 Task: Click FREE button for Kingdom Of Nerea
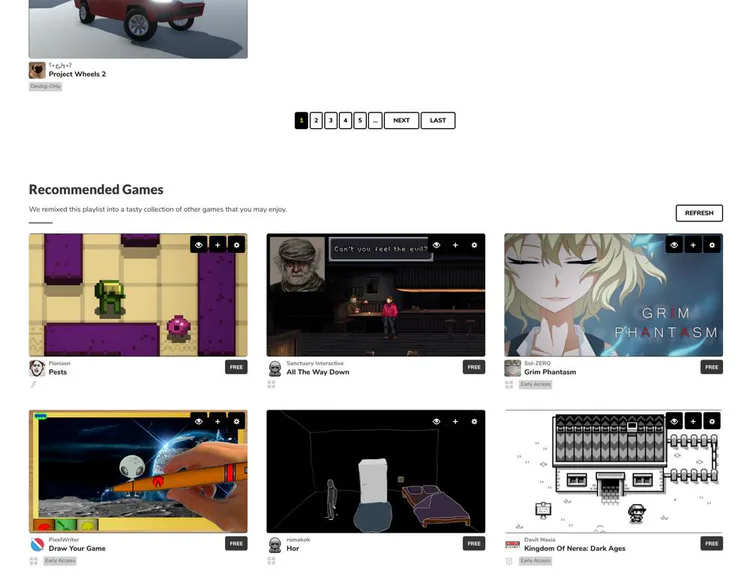tap(712, 543)
